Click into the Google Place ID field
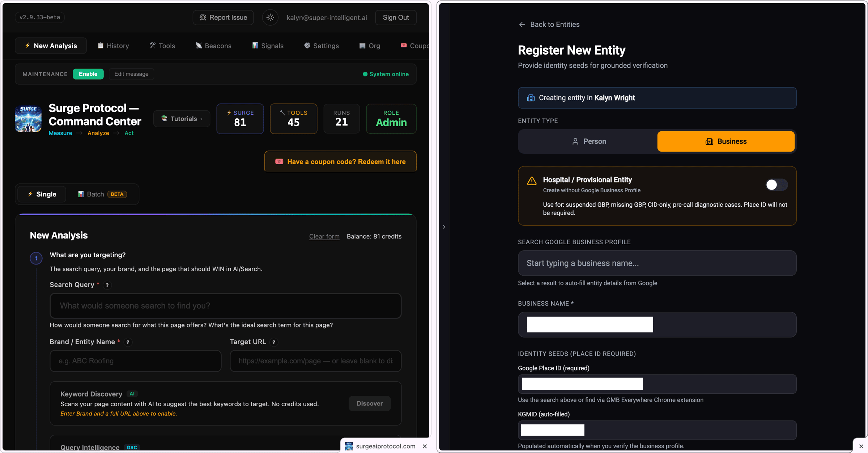Image resolution: width=868 pixels, height=453 pixels. (x=657, y=384)
